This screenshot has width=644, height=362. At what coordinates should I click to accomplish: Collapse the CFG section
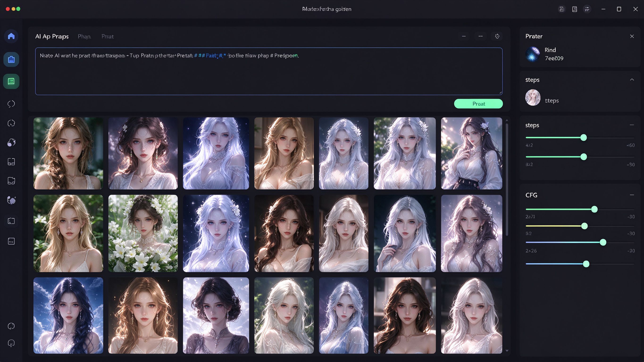pos(632,195)
